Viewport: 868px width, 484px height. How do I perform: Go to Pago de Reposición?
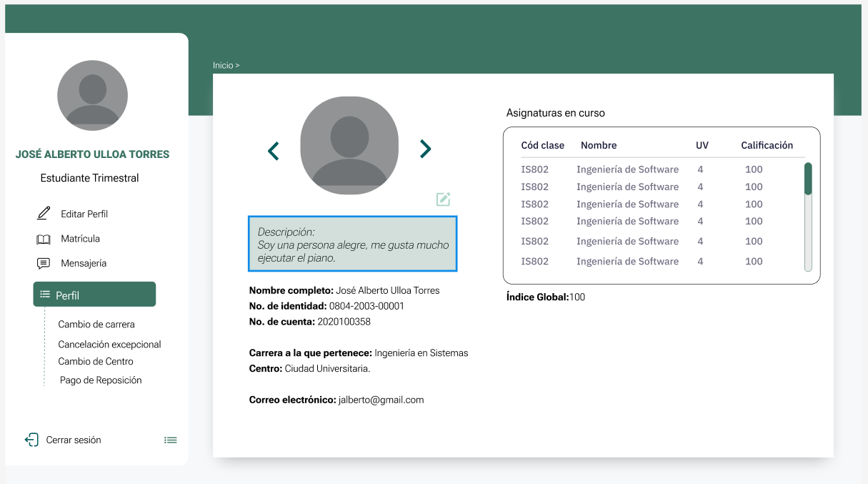tap(101, 380)
